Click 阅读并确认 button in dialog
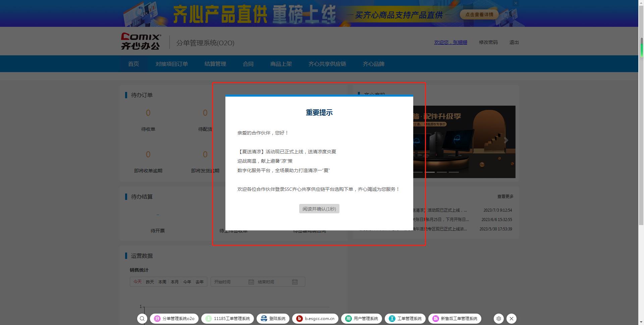Screen dimensions: 644x325 click(319, 209)
